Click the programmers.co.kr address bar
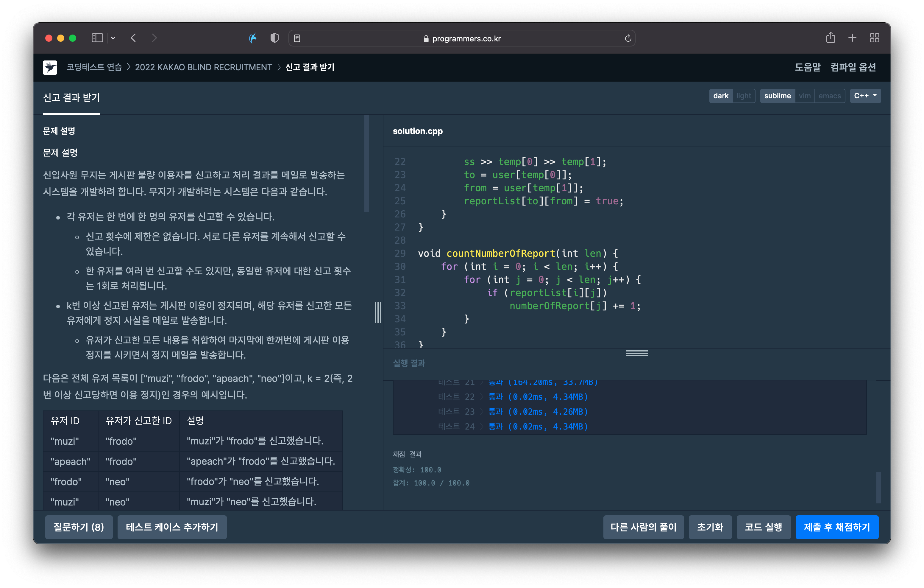The width and height of the screenshot is (924, 588). coord(462,38)
